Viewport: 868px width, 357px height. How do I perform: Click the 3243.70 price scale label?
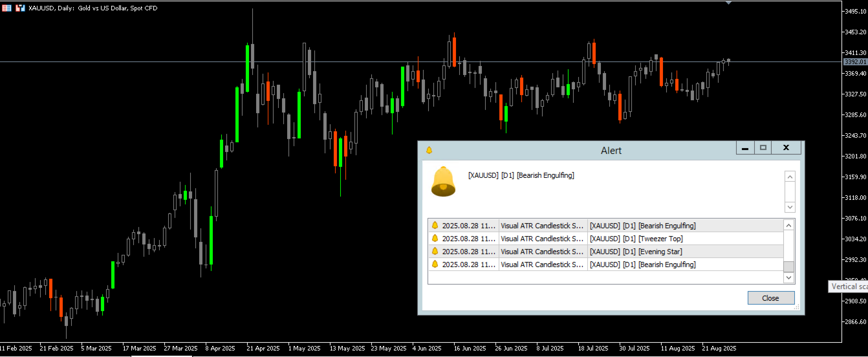click(x=856, y=135)
